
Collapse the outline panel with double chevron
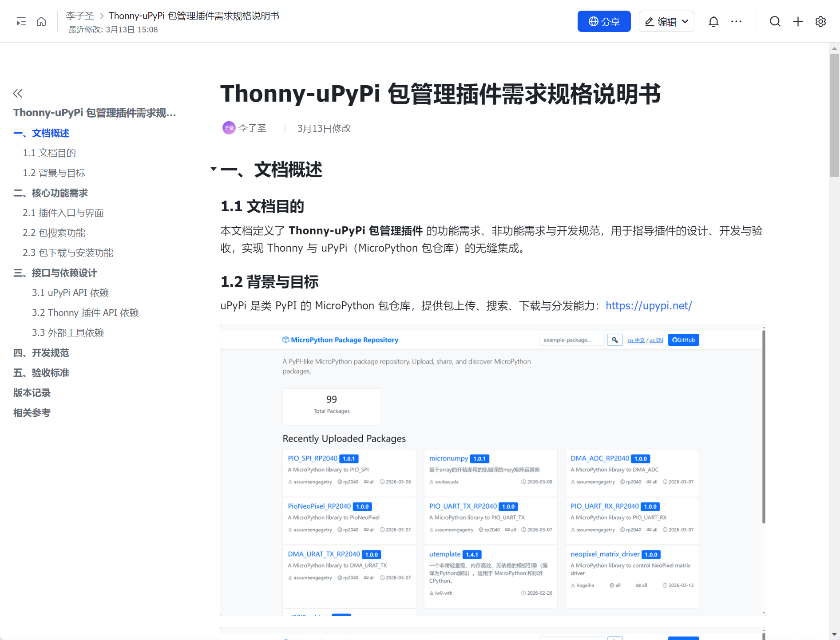click(18, 93)
